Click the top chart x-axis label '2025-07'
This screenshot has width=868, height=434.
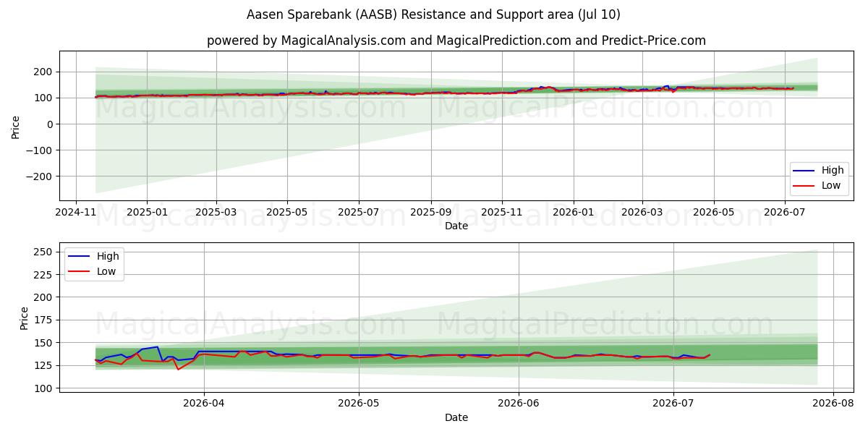coord(358,213)
